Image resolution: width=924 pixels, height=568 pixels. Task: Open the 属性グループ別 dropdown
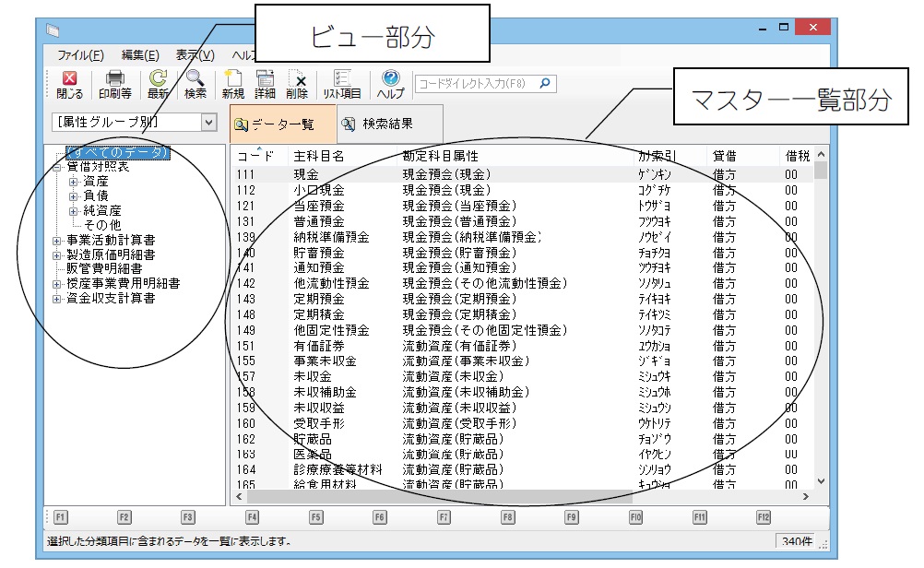[208, 122]
